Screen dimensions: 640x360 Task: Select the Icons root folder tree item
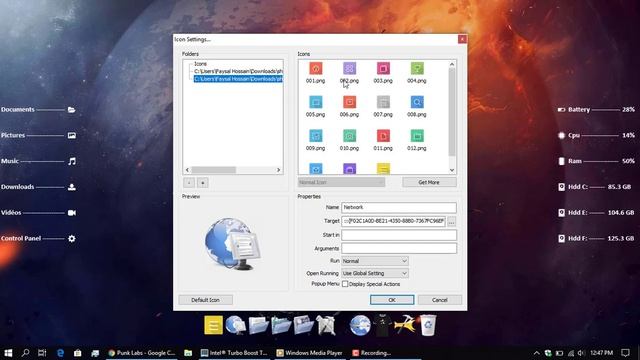point(200,64)
